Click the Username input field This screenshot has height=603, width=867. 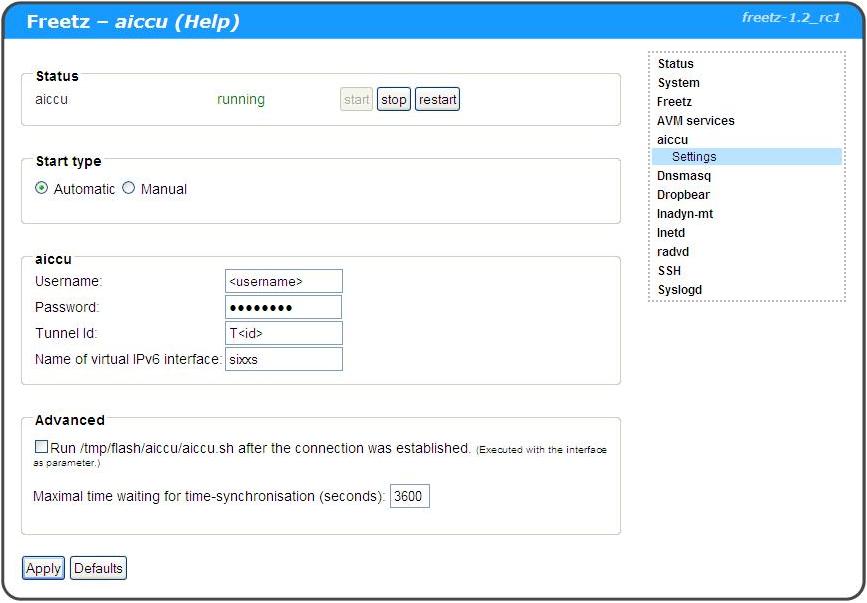(284, 281)
